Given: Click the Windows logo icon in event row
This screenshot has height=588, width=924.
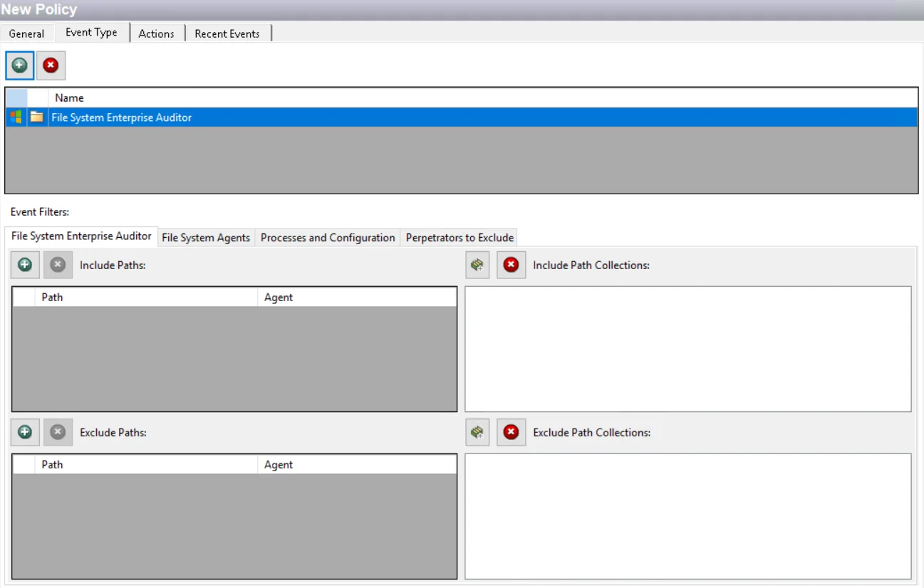Looking at the screenshot, I should click(x=16, y=117).
